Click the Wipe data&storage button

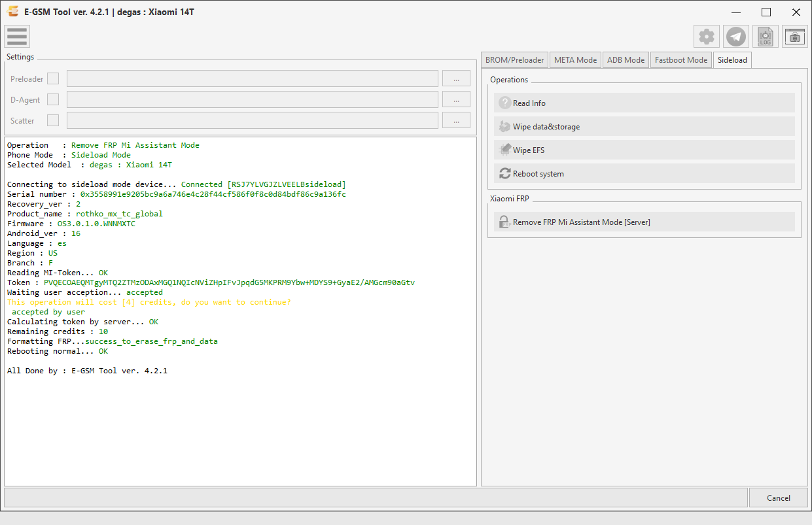click(x=644, y=126)
